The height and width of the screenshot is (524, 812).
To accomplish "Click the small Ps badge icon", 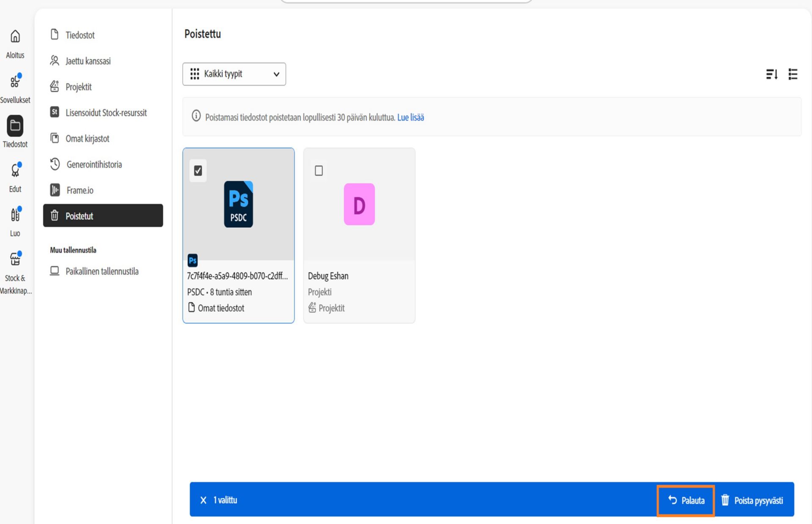I will pos(192,260).
